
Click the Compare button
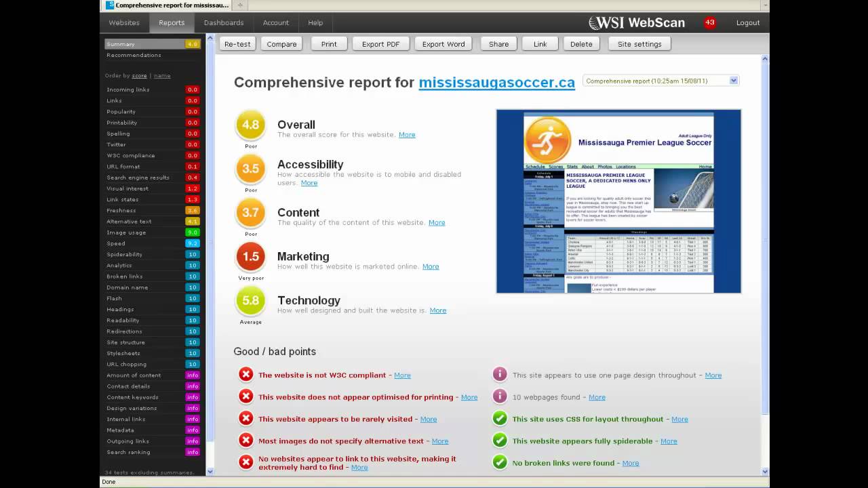281,44
